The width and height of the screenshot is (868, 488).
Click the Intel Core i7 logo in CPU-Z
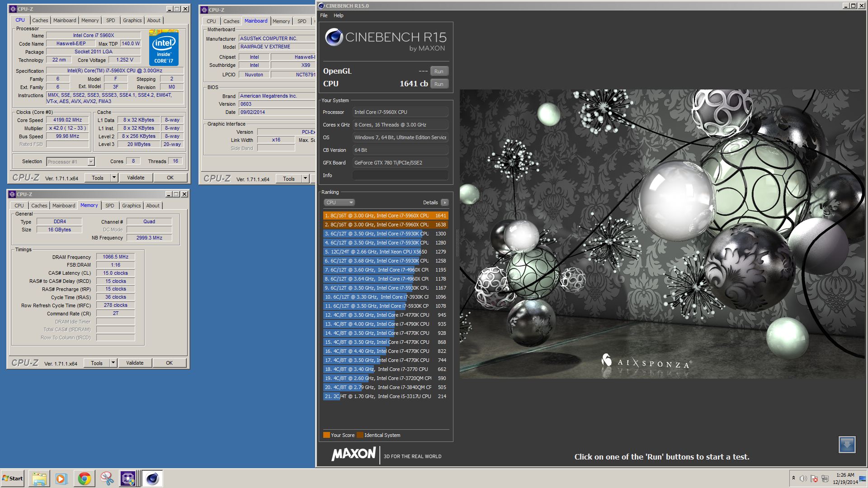(164, 48)
